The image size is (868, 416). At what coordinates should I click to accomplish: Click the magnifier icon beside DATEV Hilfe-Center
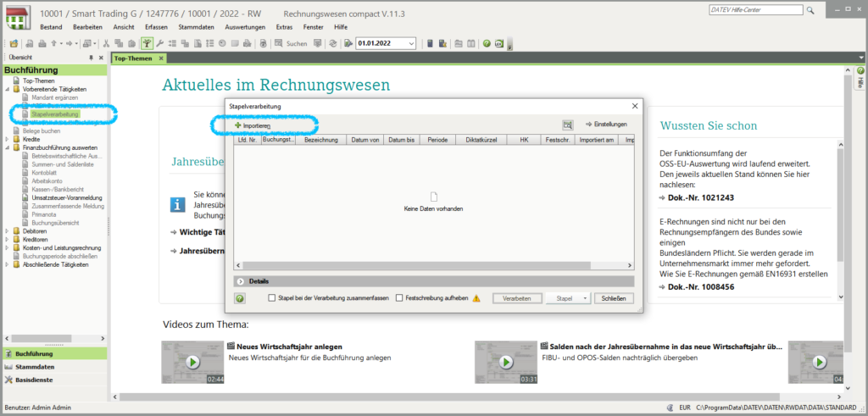pyautogui.click(x=810, y=10)
